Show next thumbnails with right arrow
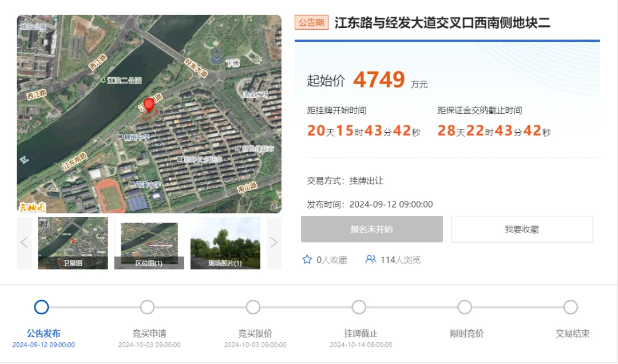The image size is (618, 364). pyautogui.click(x=274, y=243)
